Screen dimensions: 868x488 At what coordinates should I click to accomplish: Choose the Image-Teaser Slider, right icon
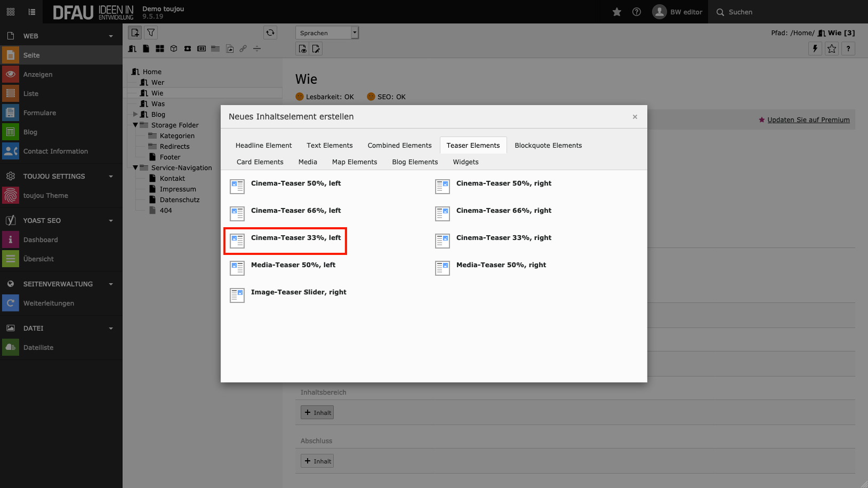[x=237, y=295]
